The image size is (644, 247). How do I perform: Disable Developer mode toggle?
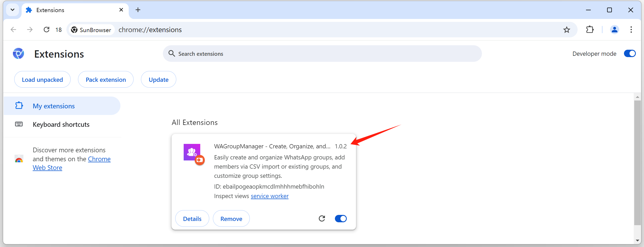(630, 54)
